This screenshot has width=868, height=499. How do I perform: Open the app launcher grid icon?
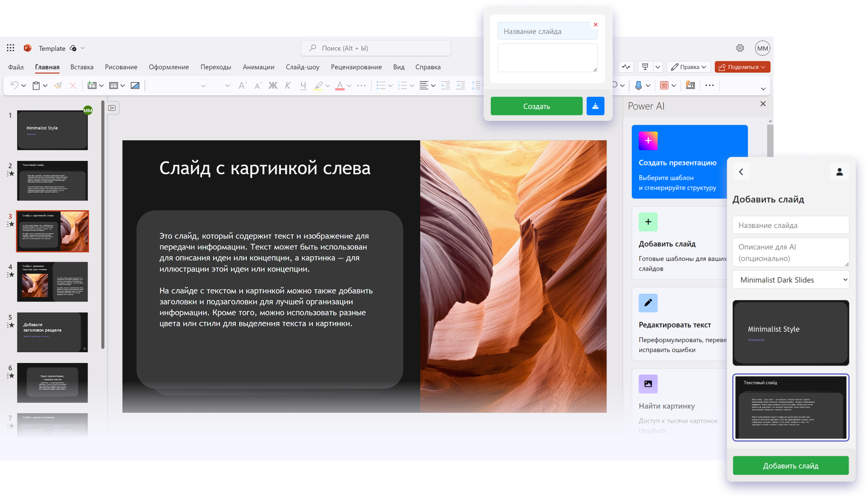click(x=10, y=48)
